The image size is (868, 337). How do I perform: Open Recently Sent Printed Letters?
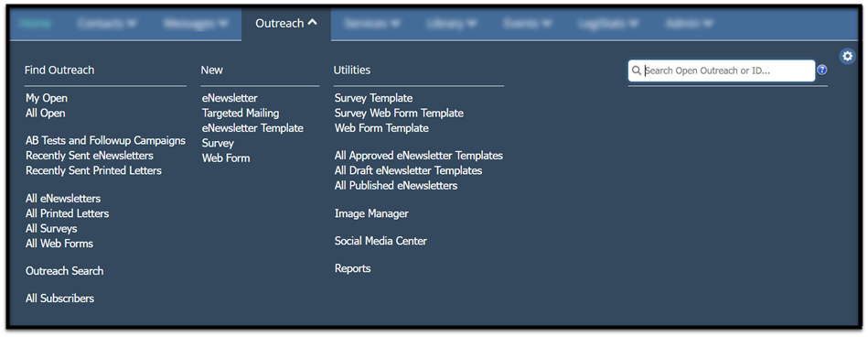click(x=93, y=170)
